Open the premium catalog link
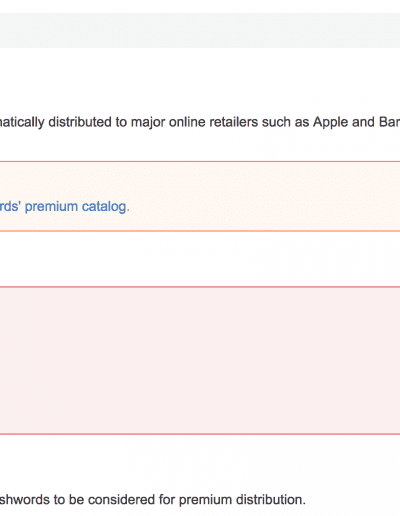The image size is (400, 516). click(63, 207)
